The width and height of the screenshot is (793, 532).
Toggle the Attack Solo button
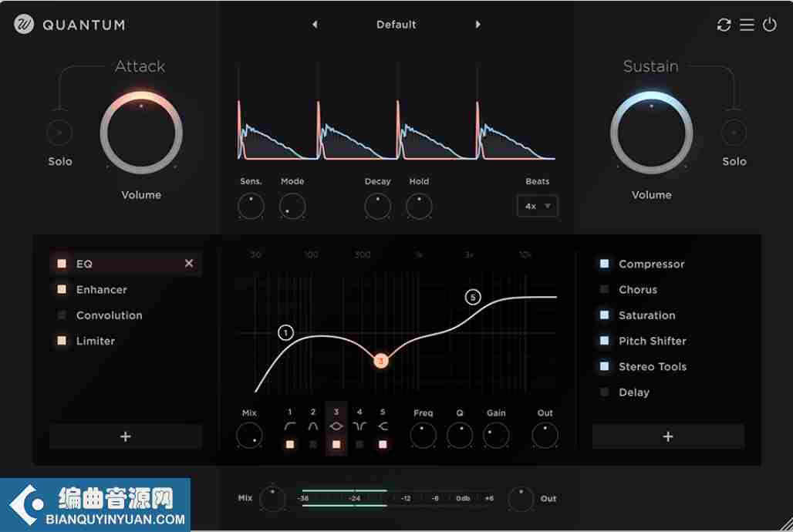click(59, 133)
